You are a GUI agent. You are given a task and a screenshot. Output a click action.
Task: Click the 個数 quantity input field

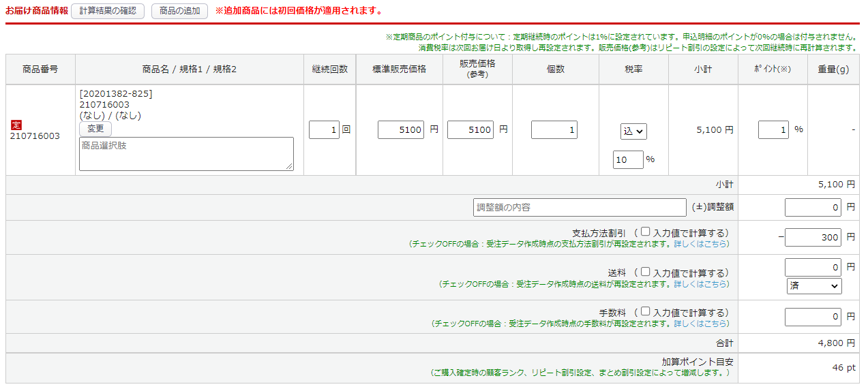[554, 129]
